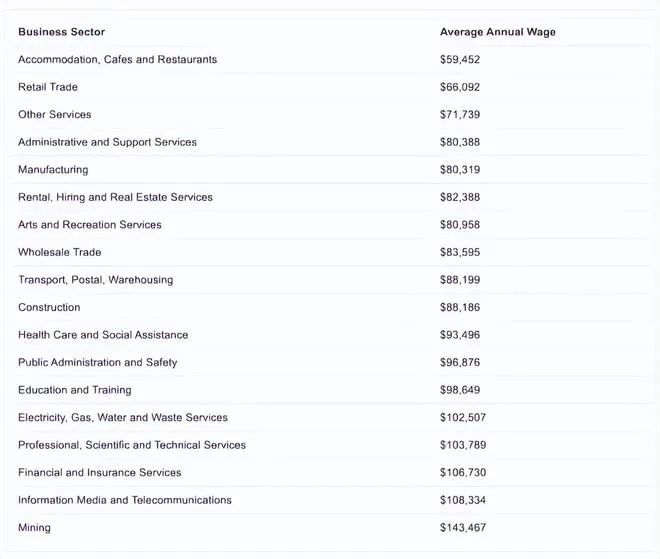Select Information Media and Telecommunications row label

(x=124, y=500)
